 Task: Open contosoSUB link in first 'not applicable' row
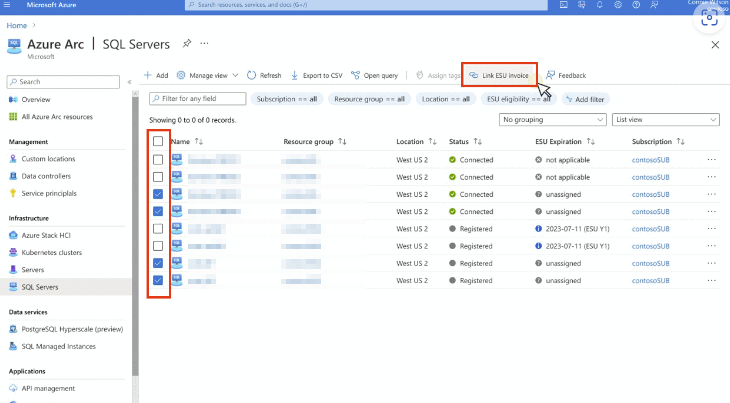point(650,160)
